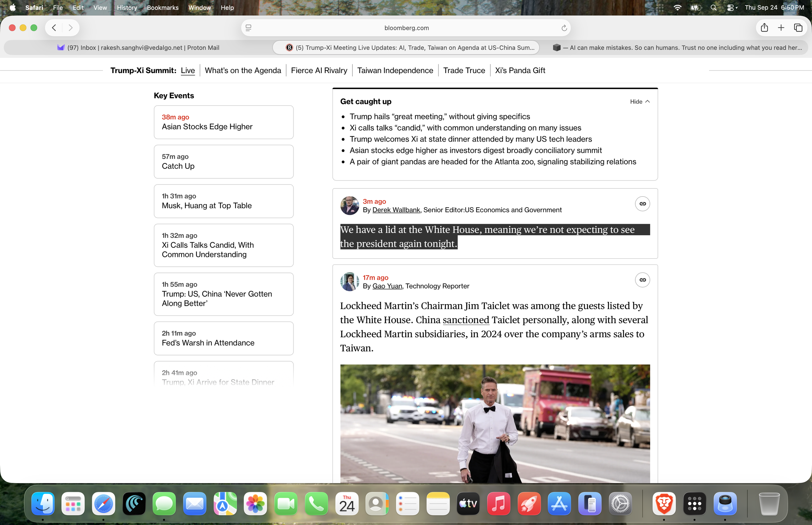Image resolution: width=812 pixels, height=525 pixels.
Task: Copy link for Gao Yuan's post
Action: click(642, 280)
